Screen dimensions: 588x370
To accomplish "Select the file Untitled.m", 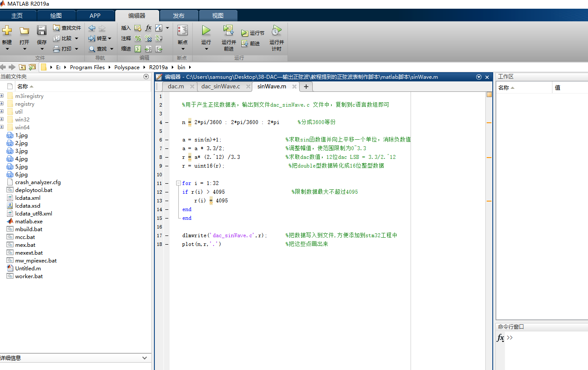I will (28, 269).
